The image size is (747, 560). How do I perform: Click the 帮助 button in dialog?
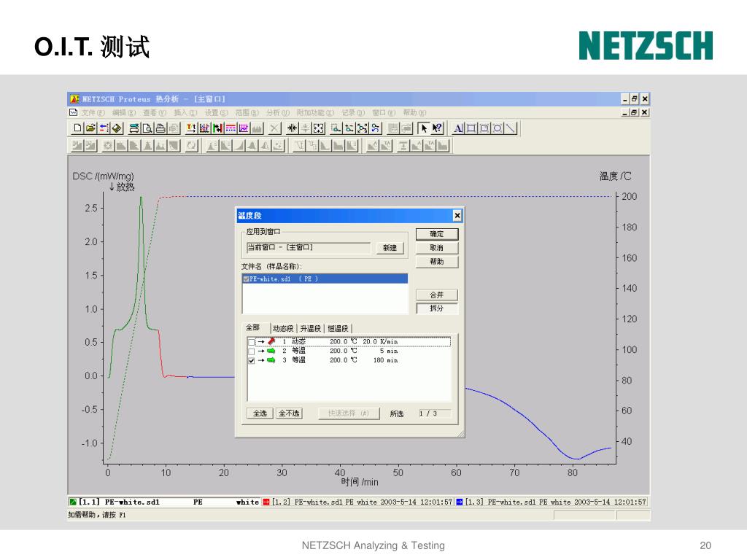coord(437,262)
